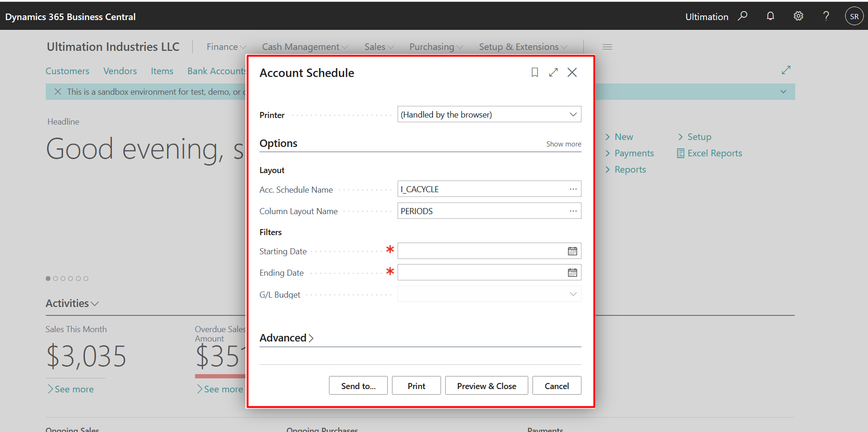Open the help question mark icon
The image size is (868, 432).
[x=826, y=15]
